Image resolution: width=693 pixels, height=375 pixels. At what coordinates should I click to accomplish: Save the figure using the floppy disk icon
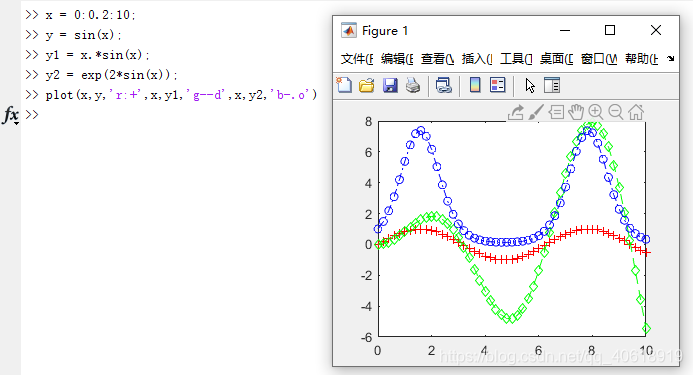(x=390, y=85)
